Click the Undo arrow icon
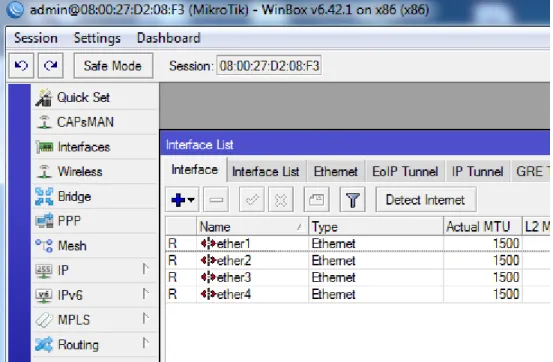553x362 pixels. click(21, 66)
